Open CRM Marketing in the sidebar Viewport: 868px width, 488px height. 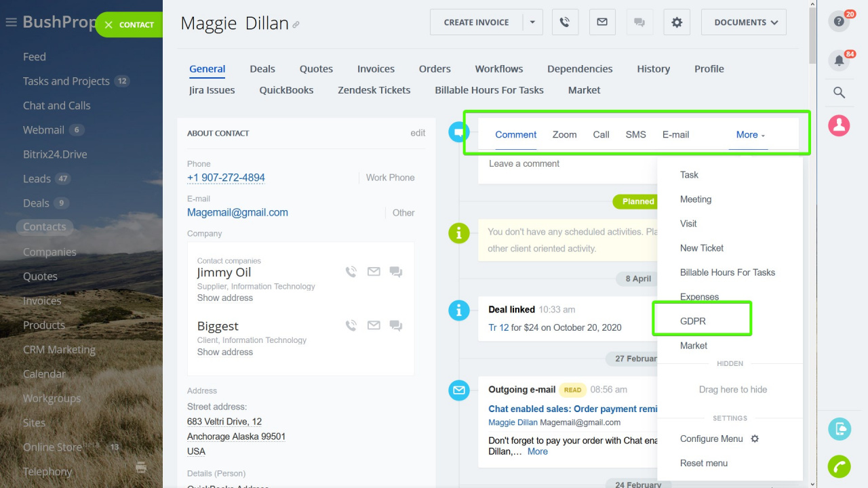(59, 350)
